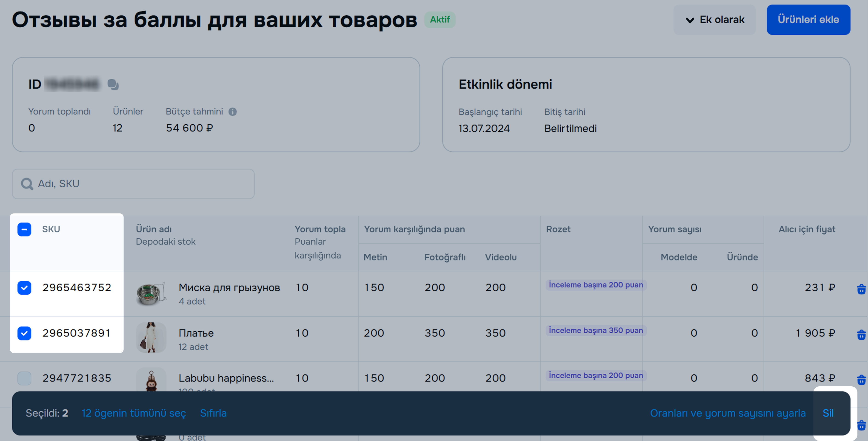Check the SKU 2947721835 checkbox
This screenshot has width=868, height=441.
click(24, 378)
